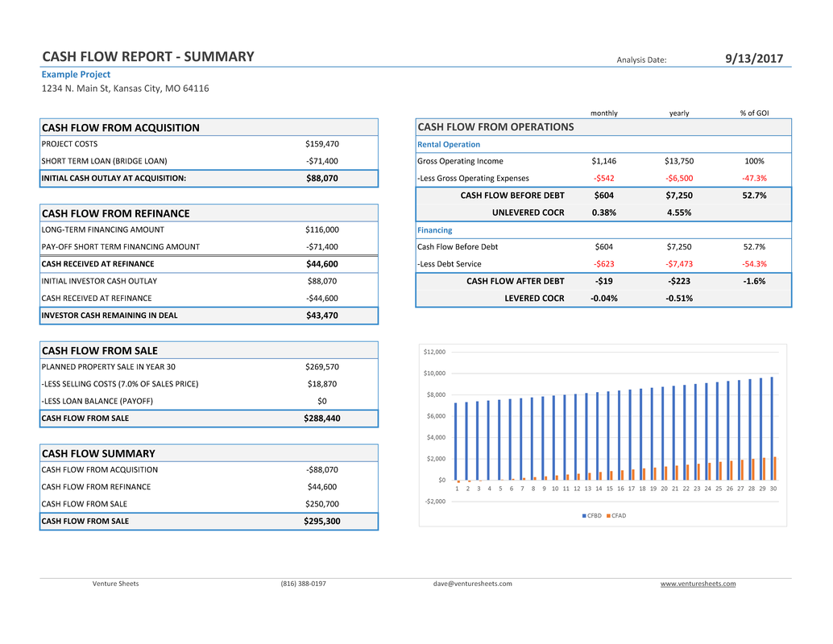Select the $43,470 value
Screen dimensions: 833x644
[x=322, y=316]
